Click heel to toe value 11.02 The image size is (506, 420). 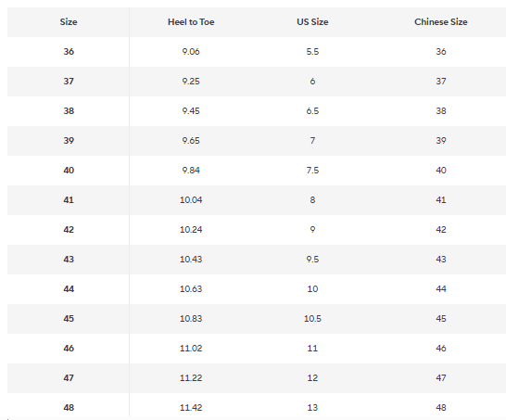[x=191, y=349]
